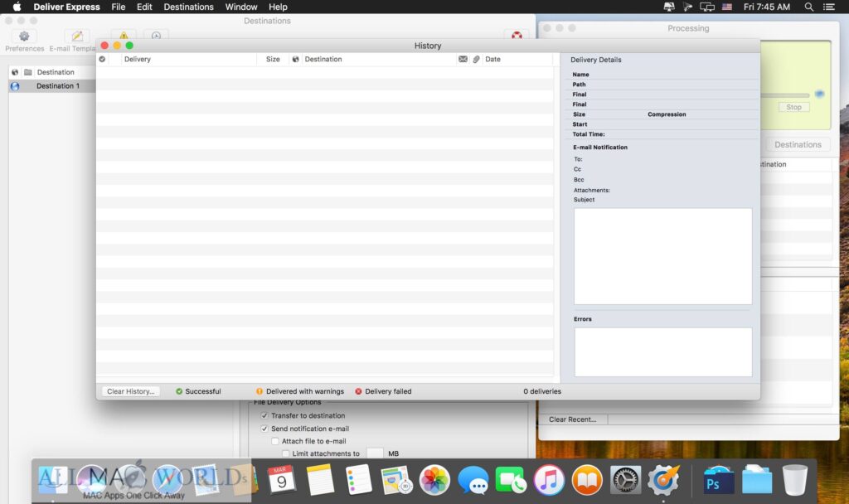The width and height of the screenshot is (849, 504).
Task: Enable Attach file to e-mail checkbox
Action: 275,441
